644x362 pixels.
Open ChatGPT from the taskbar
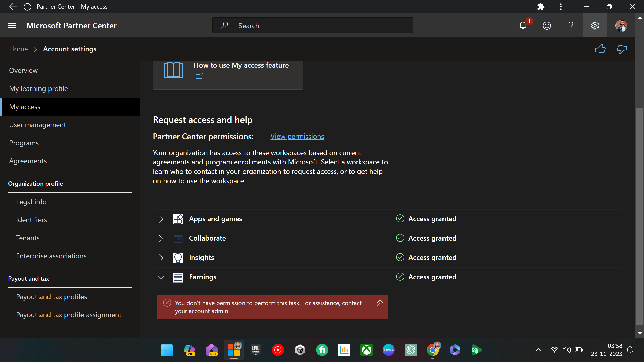pos(411,350)
